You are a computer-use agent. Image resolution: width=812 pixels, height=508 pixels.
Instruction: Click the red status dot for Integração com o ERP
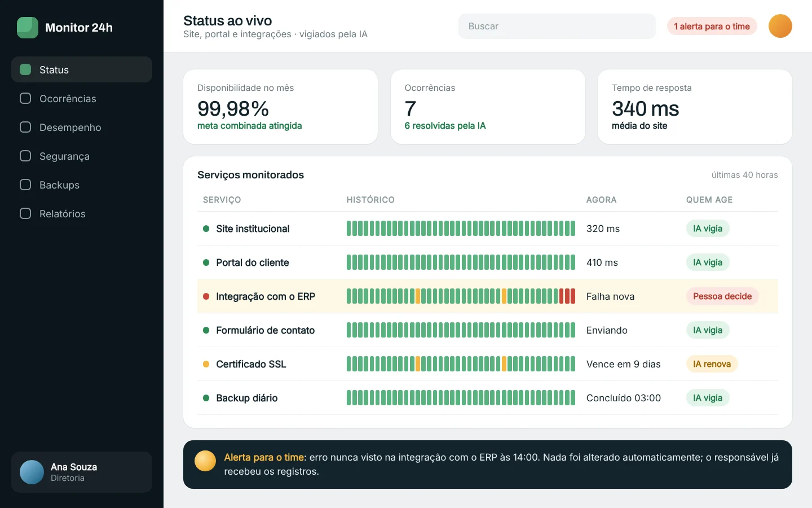[206, 296]
